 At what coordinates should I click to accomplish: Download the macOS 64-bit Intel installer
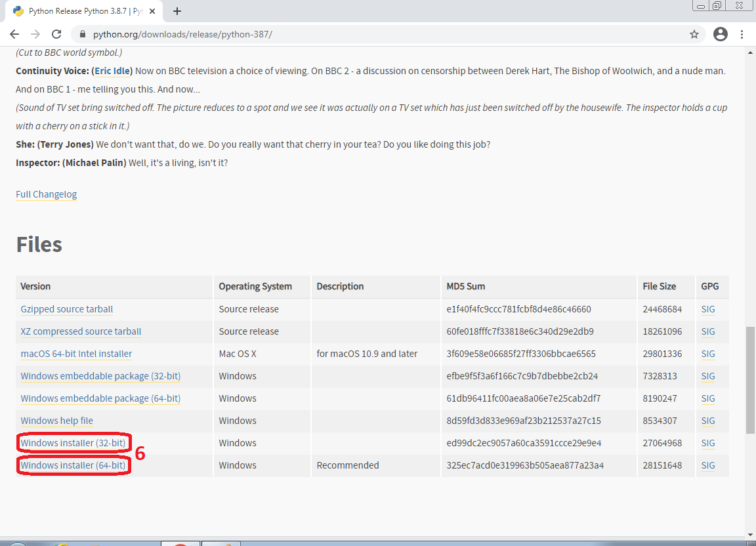coord(76,354)
